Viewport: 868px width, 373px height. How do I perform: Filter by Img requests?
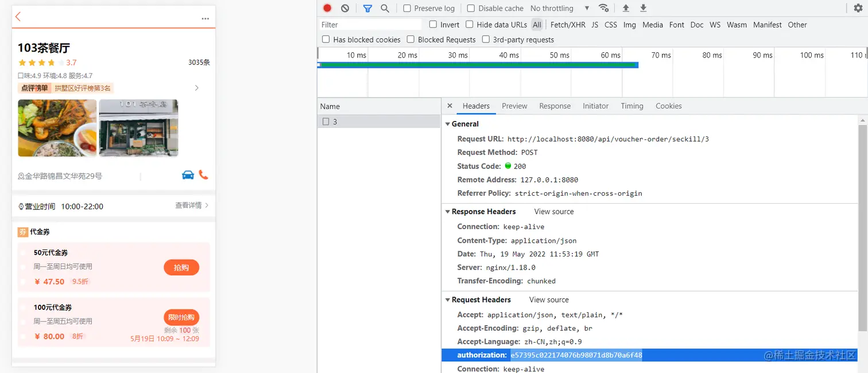coord(630,25)
